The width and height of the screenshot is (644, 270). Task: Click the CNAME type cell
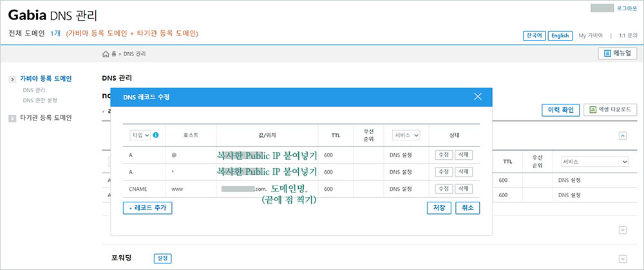[138, 189]
